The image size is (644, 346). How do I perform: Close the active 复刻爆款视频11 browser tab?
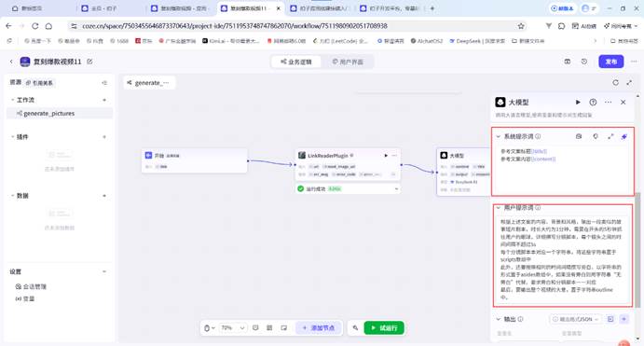pos(278,8)
